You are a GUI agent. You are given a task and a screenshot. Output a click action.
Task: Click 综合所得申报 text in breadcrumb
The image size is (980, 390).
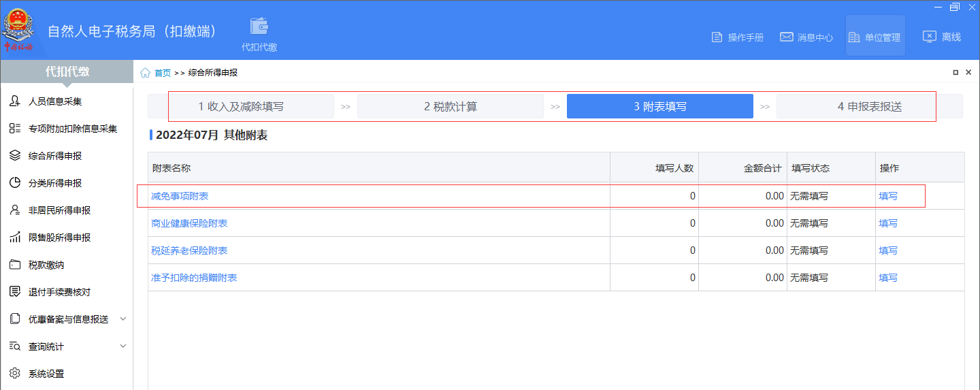point(213,73)
